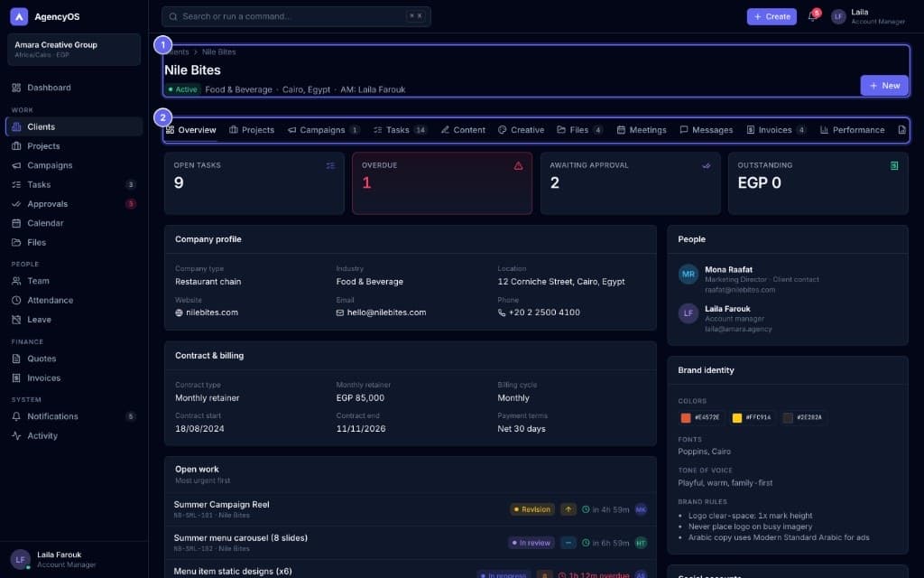Go to the Team page
The image size is (924, 578).
(74, 282)
